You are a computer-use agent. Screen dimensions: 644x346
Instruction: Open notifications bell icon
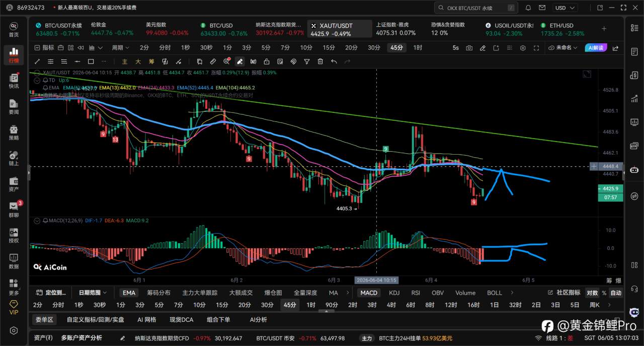pos(528,8)
